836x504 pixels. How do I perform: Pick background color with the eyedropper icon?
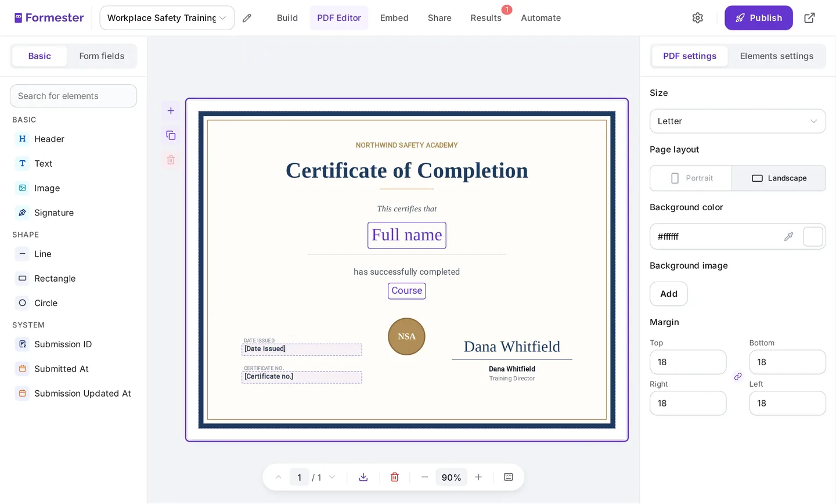(x=788, y=236)
